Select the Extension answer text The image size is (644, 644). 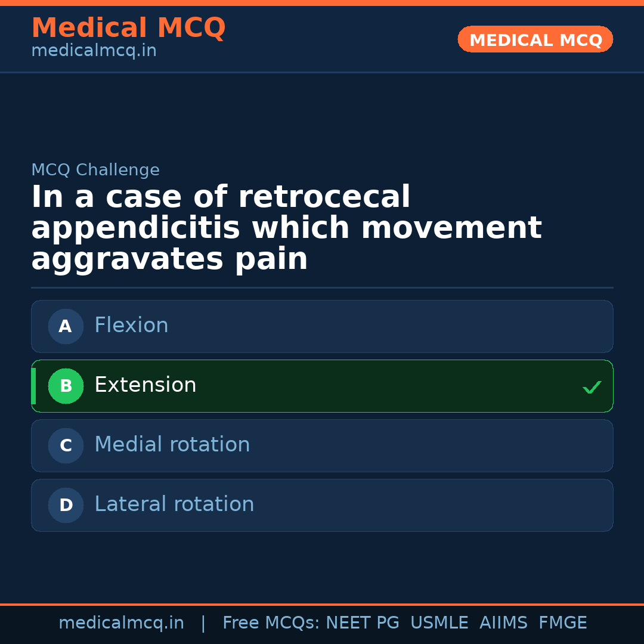click(x=145, y=385)
